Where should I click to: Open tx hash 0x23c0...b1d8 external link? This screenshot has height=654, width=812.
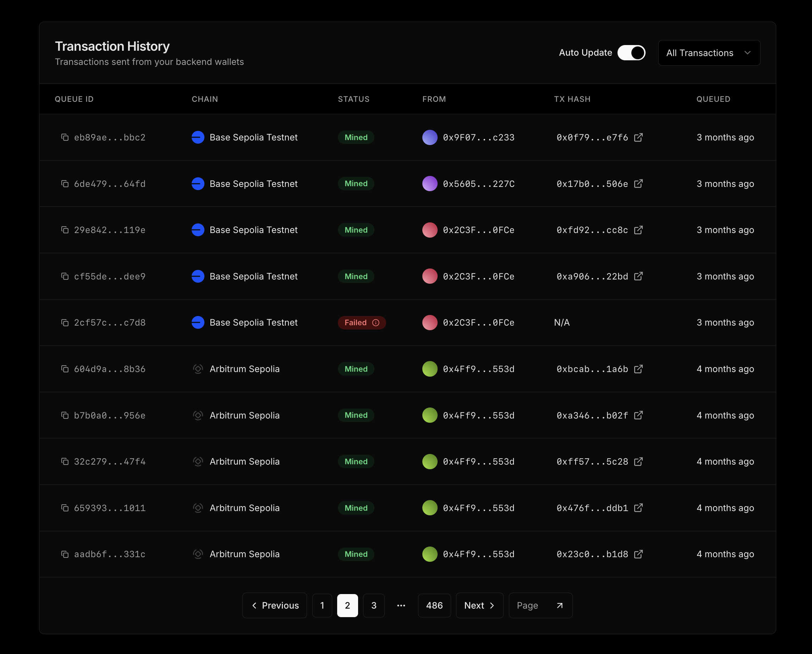(638, 554)
